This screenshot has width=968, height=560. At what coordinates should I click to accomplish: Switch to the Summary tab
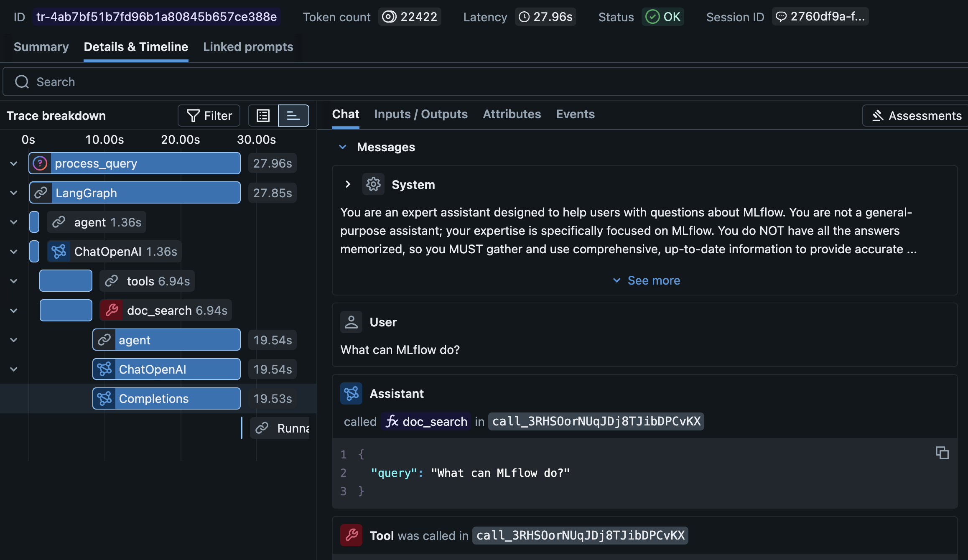(x=41, y=47)
